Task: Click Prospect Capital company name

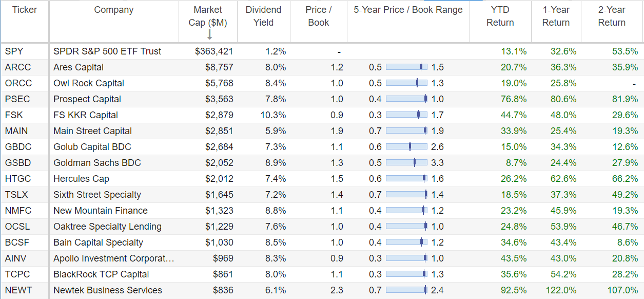Action: coord(87,99)
